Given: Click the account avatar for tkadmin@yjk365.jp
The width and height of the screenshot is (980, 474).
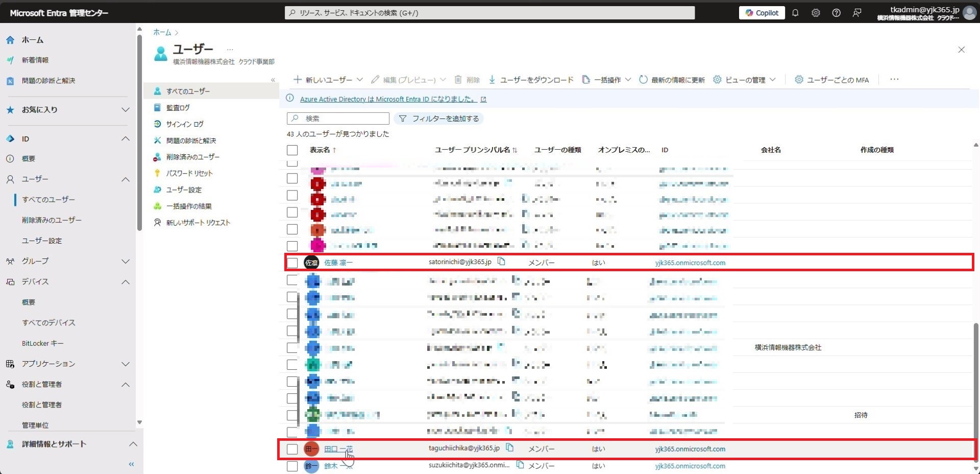Looking at the screenshot, I should 969,13.
